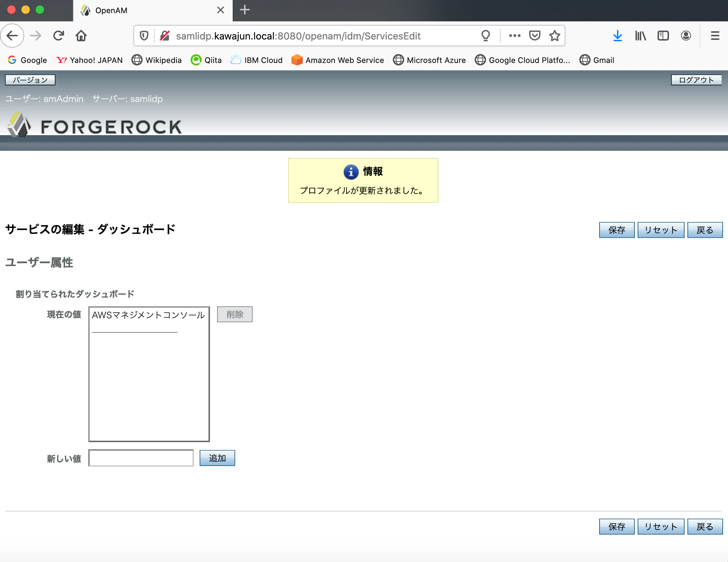Bookmark this page with the star icon

[x=555, y=36]
